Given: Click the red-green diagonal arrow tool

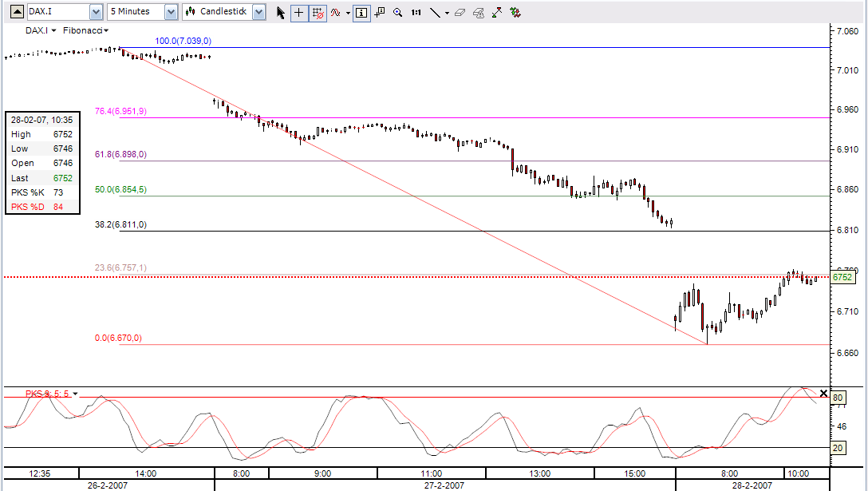Looking at the screenshot, I should click(497, 12).
